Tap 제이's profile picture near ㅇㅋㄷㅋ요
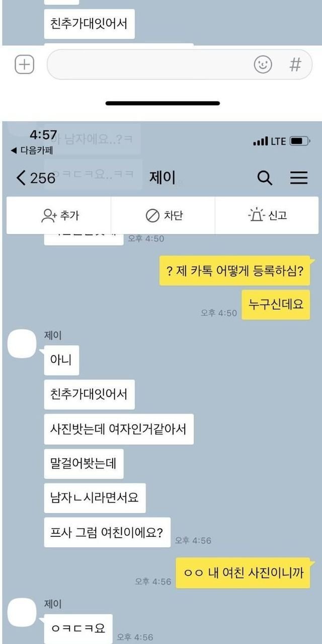This screenshot has height=644, width=322. tap(22, 612)
